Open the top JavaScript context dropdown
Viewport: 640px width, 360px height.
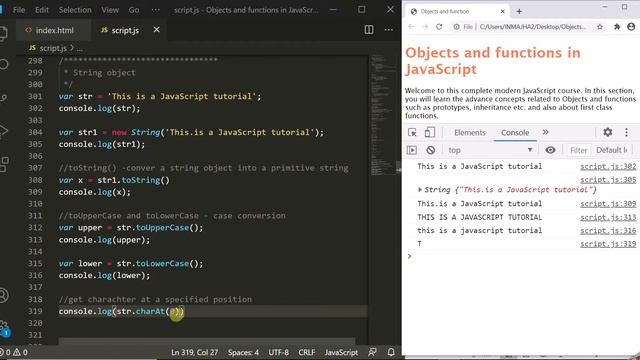490,150
